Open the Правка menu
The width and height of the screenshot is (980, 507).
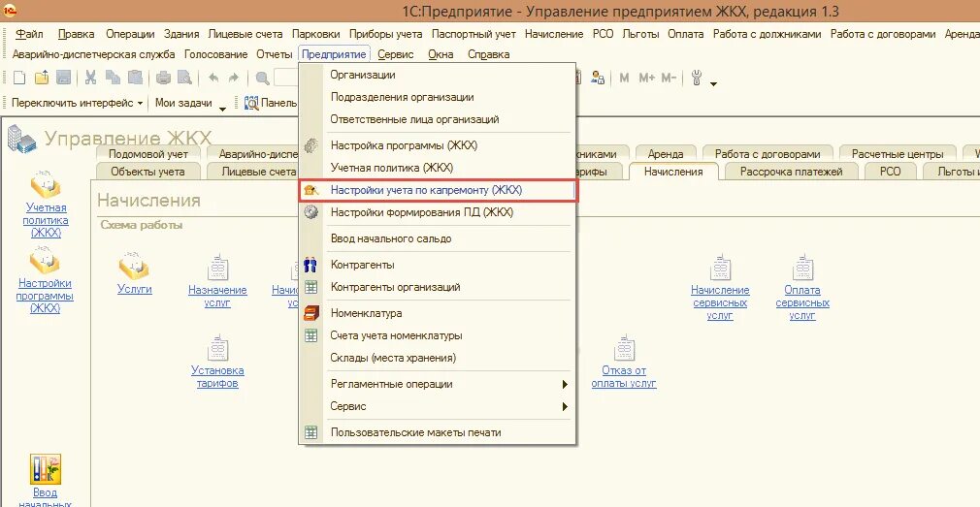point(77,34)
